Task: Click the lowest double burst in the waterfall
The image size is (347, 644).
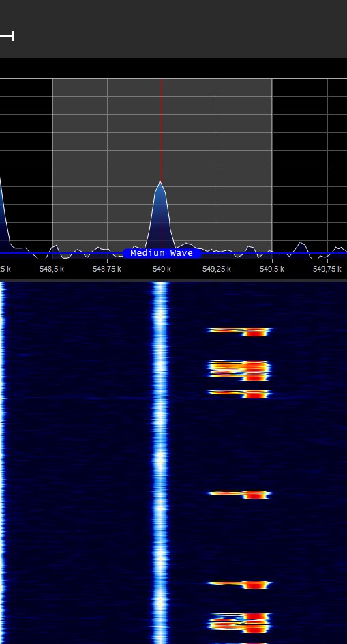Action: (x=240, y=623)
